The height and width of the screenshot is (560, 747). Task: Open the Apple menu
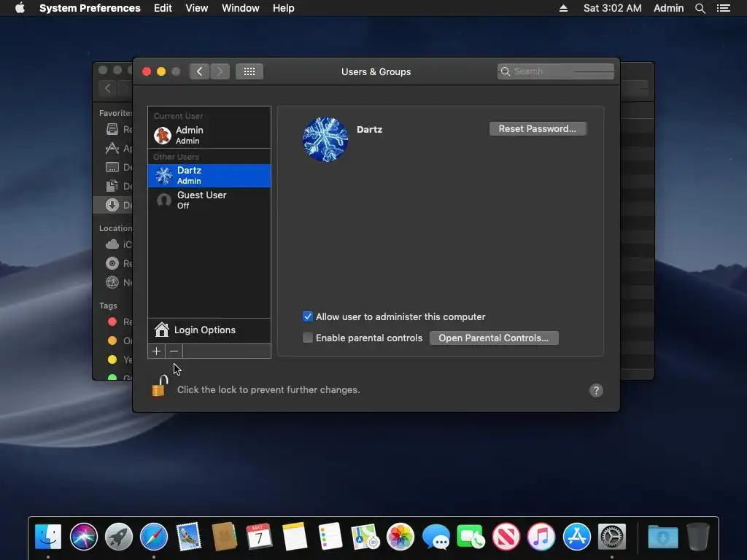(x=20, y=8)
